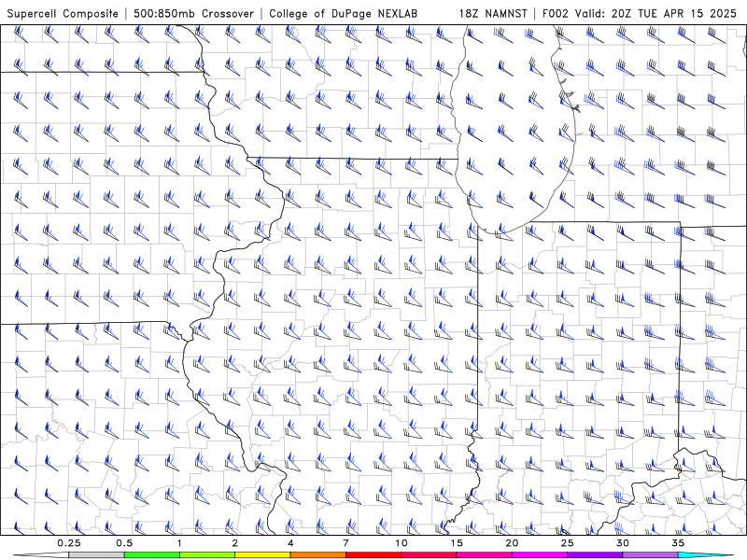The height and width of the screenshot is (560, 747).
Task: Click the cyan arrow end of the color bar
Action: (706, 555)
